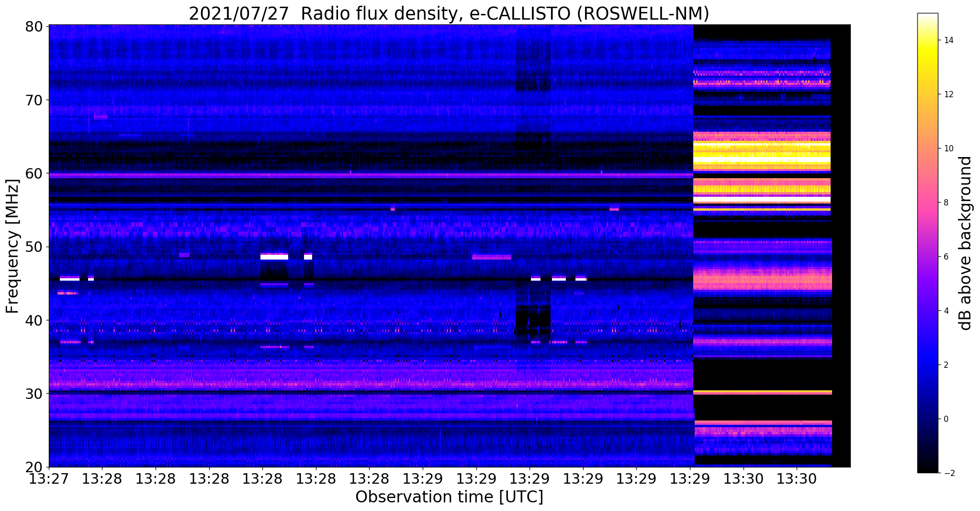
Task: Click the '8' tick label on colorbar
Action: coord(946,203)
